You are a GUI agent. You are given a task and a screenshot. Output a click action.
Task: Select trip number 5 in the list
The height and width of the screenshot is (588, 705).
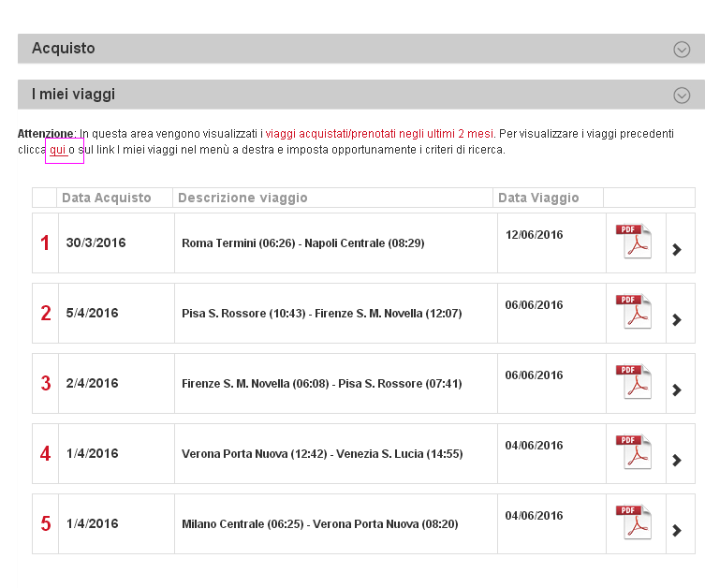[x=46, y=523]
